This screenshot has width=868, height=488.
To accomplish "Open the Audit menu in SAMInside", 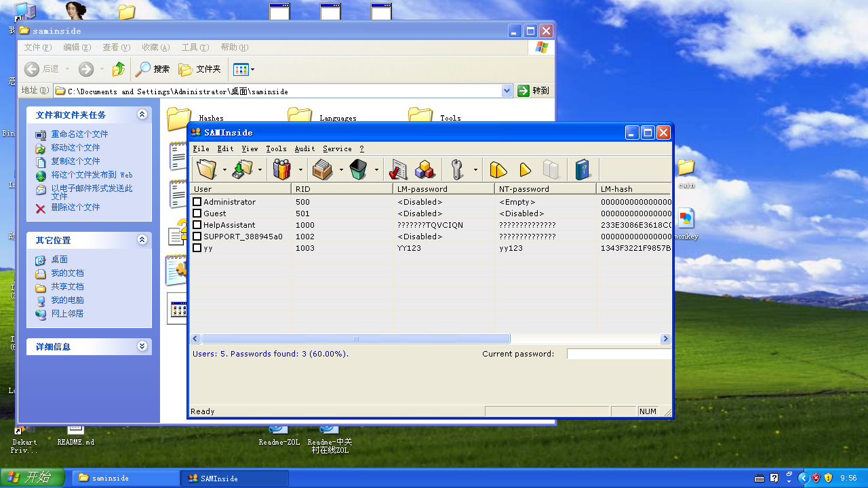I will click(x=304, y=148).
